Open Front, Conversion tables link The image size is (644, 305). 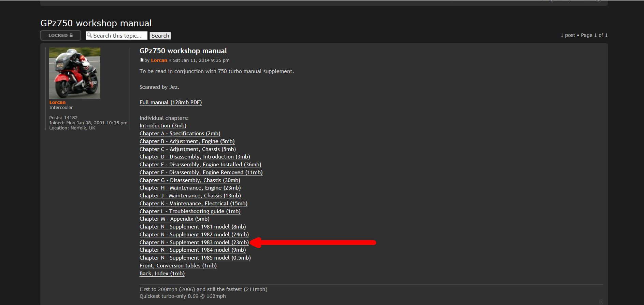coord(178,266)
